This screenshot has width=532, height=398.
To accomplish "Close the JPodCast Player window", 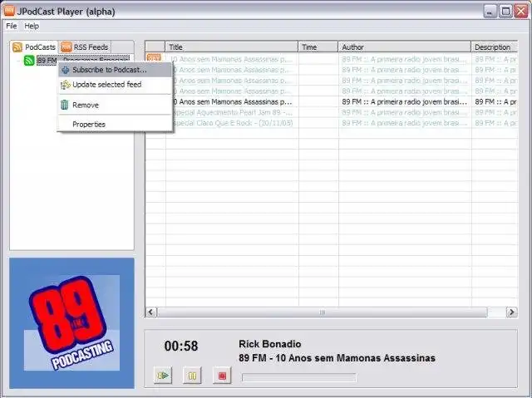I will (521, 11).
